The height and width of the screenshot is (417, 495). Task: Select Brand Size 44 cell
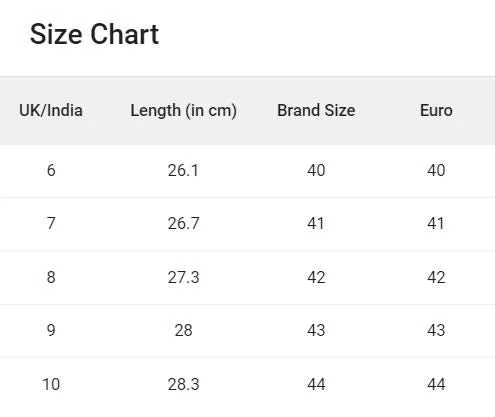point(316,384)
